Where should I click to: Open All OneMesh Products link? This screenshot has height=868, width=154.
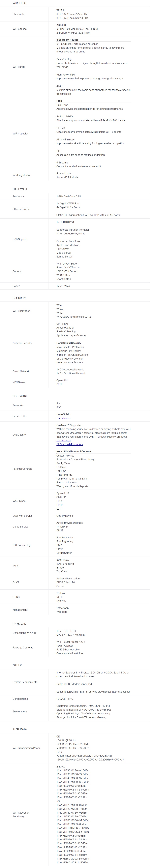click(x=69, y=444)
